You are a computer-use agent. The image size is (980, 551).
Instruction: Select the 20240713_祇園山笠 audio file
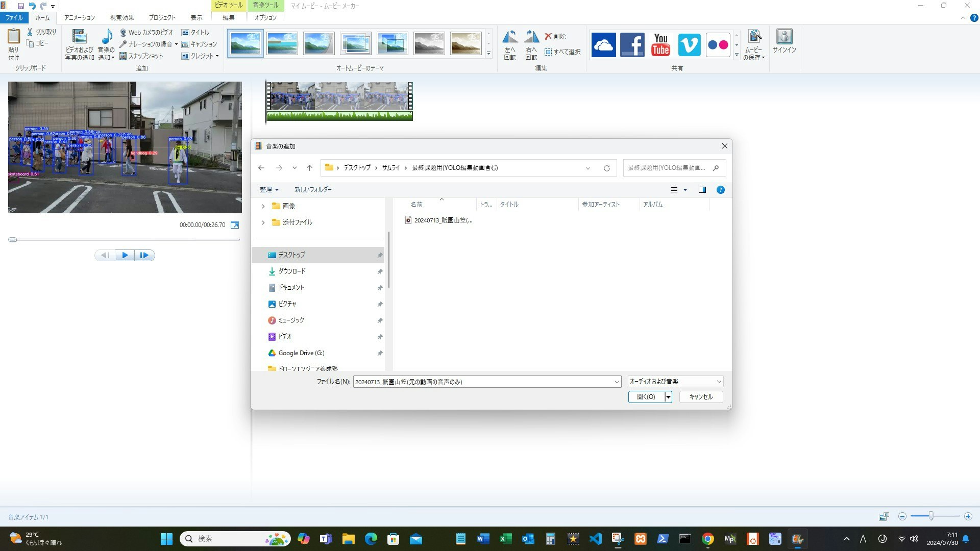coord(442,220)
